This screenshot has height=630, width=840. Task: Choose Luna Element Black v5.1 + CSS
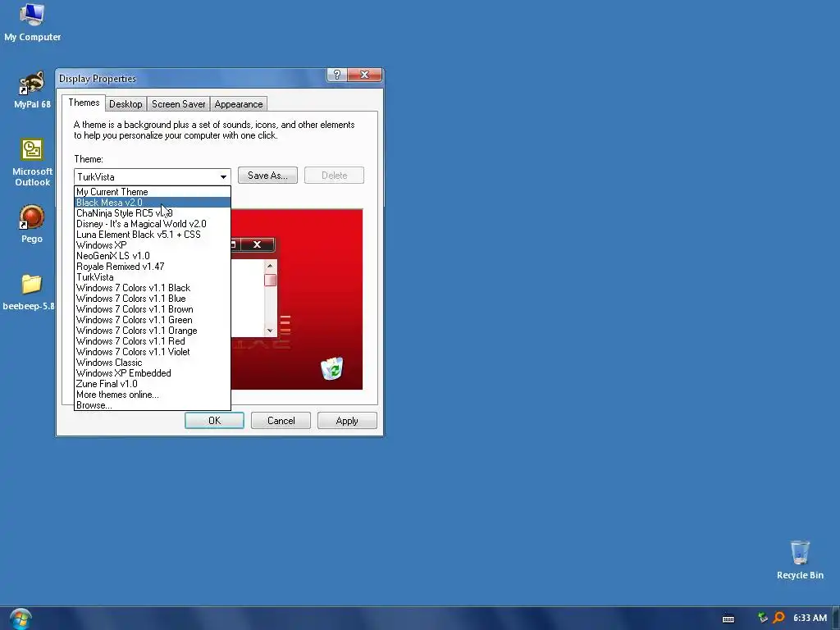pos(152,235)
